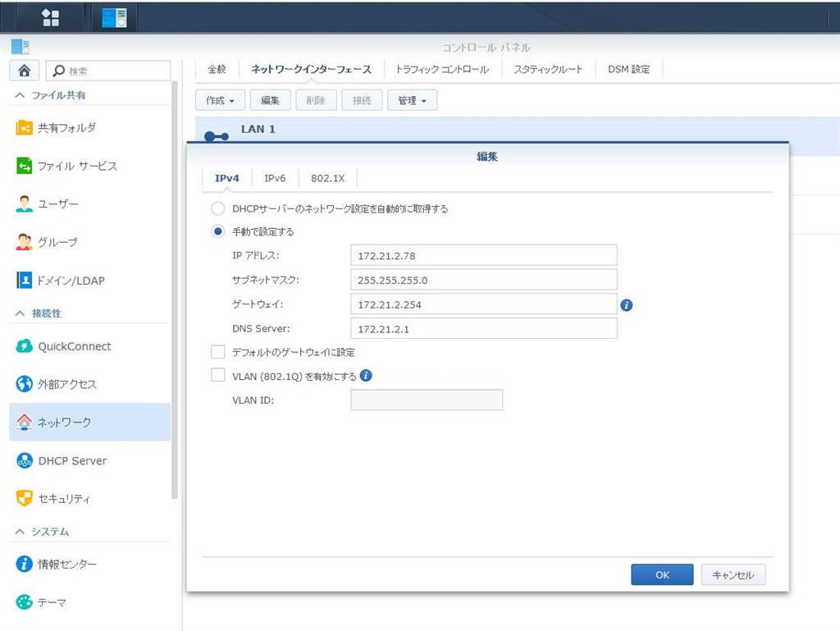
Task: Click LAN 1 connection icon
Action: pyautogui.click(x=217, y=136)
